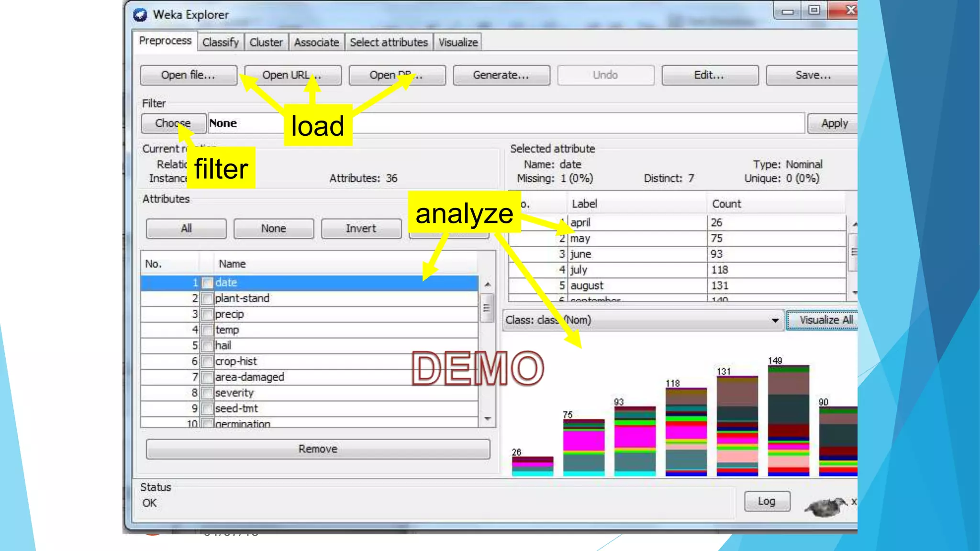
Task: Click the label table scrollbar thumb
Action: tap(854, 252)
